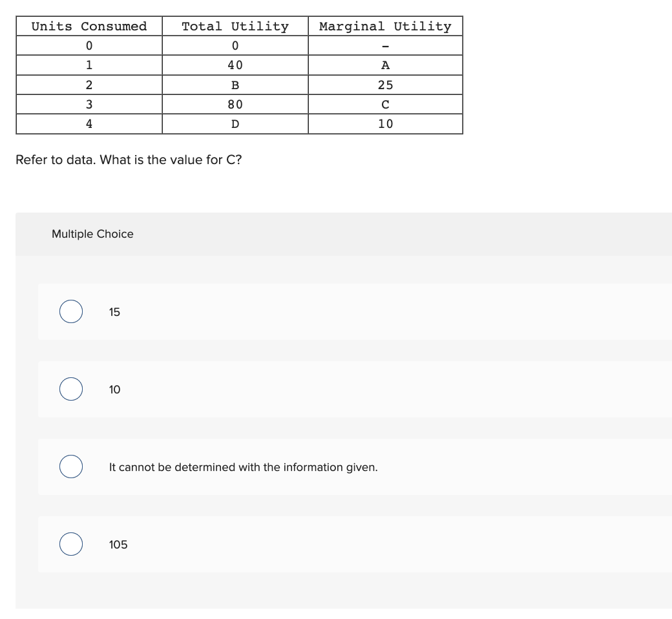This screenshot has height=619, width=672.
Task: Click the 'Total Utility' column header
Action: click(234, 26)
